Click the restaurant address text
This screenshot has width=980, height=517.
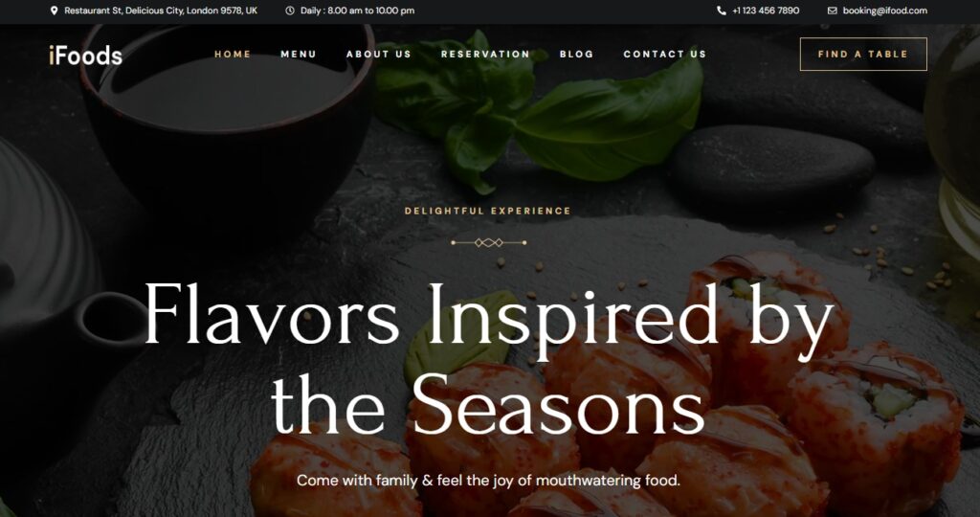coord(161,11)
